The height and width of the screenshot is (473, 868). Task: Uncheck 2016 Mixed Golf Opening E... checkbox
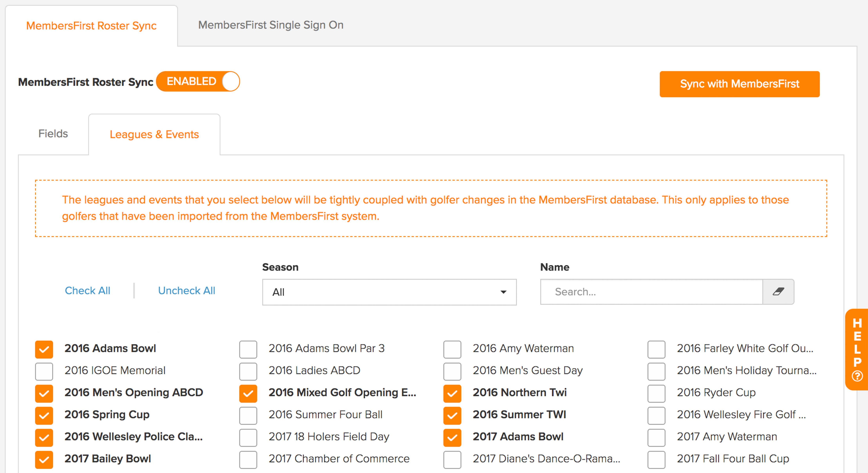[x=248, y=393]
